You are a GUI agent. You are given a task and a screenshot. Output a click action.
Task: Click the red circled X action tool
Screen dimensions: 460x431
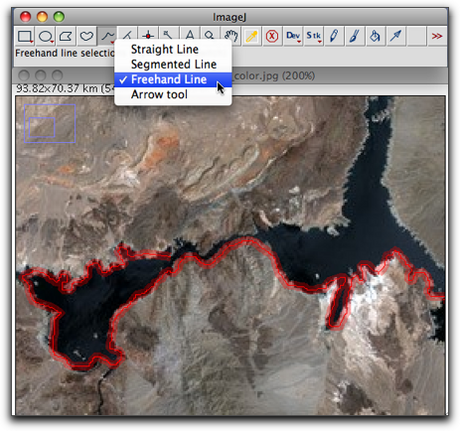(x=272, y=36)
